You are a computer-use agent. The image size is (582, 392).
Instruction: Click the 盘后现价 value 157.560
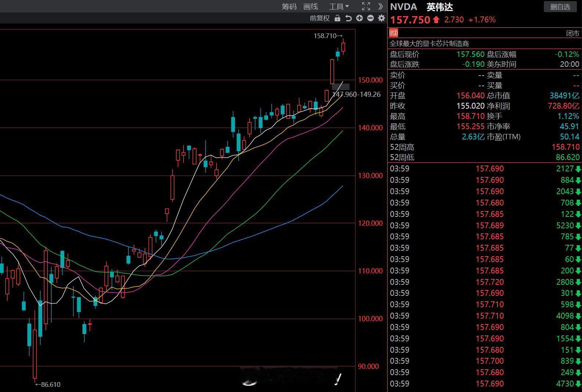(x=470, y=54)
